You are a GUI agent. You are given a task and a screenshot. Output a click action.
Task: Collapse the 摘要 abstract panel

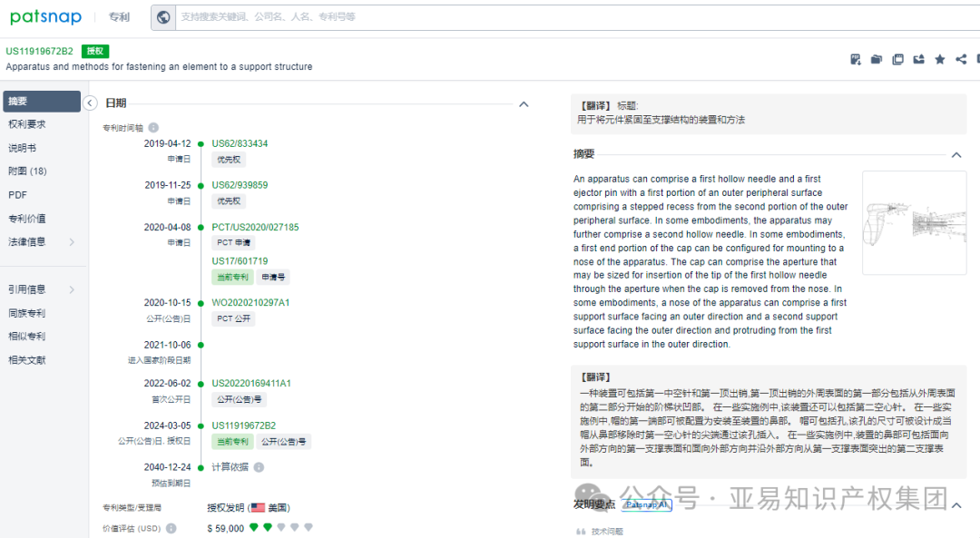[x=955, y=154]
